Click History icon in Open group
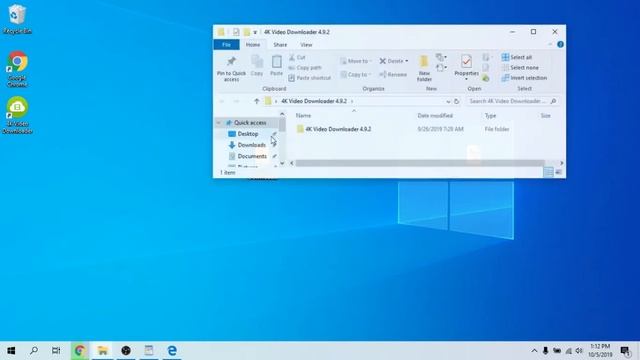The image size is (640, 360). pos(485,78)
